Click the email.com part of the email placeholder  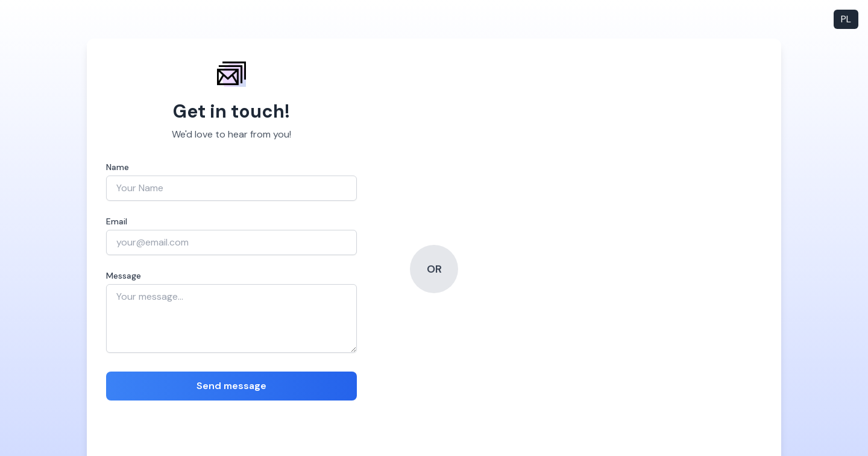[169, 242]
